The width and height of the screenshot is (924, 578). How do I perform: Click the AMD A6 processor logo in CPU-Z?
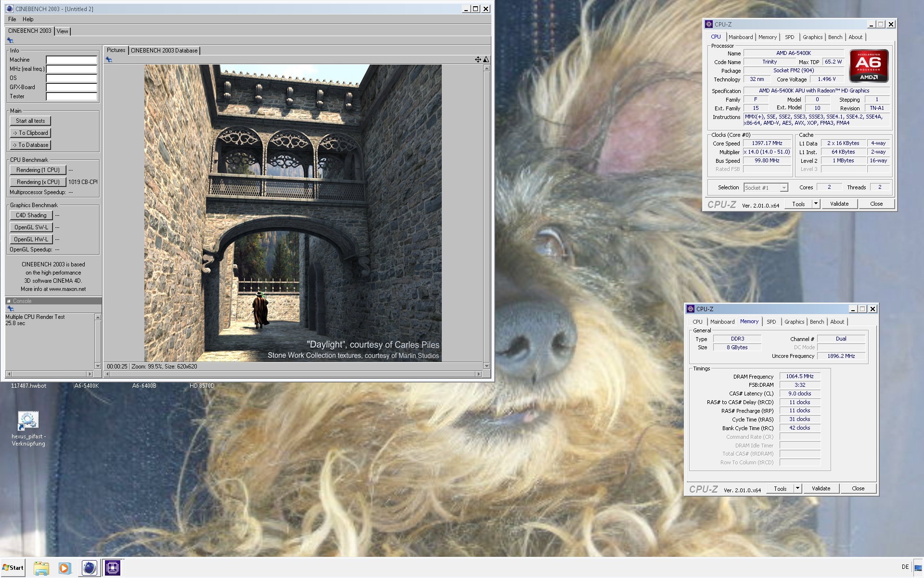click(869, 66)
